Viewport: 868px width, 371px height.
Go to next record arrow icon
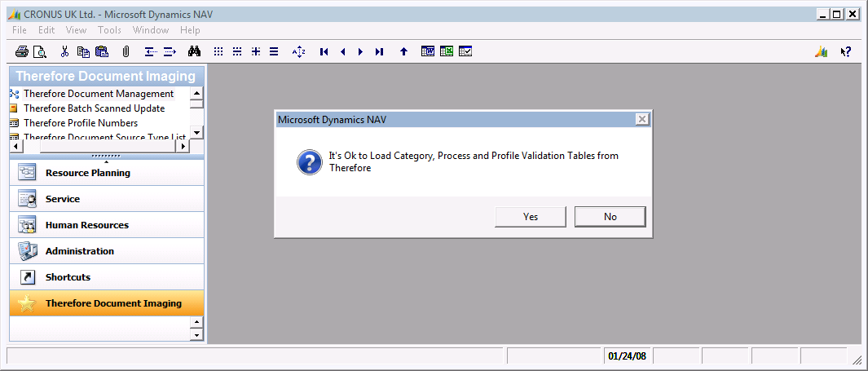tap(361, 52)
